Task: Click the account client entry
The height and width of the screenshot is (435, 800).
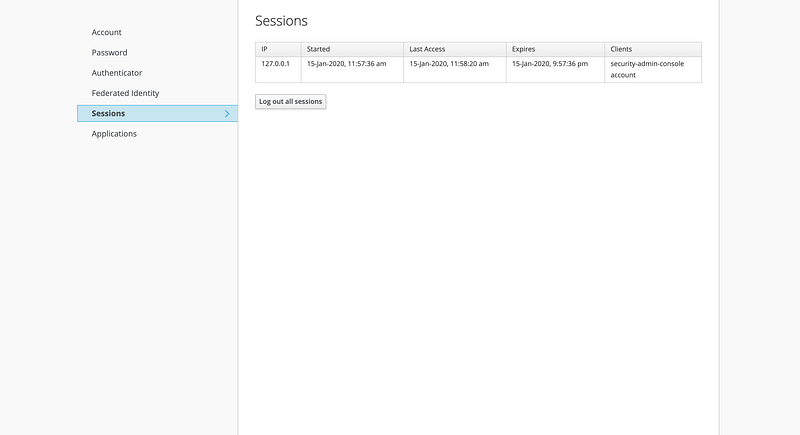Action: pos(623,75)
